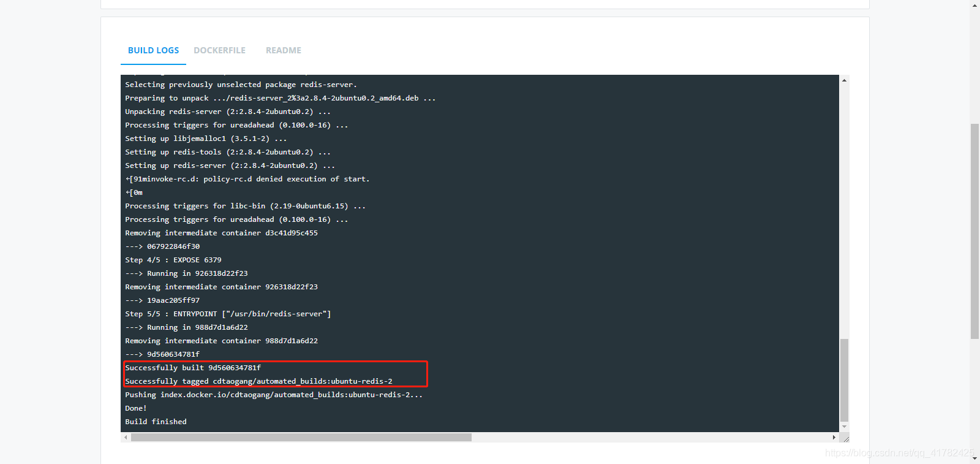Click log scroll-right arrow
Image resolution: width=980 pixels, height=464 pixels.
(x=834, y=438)
